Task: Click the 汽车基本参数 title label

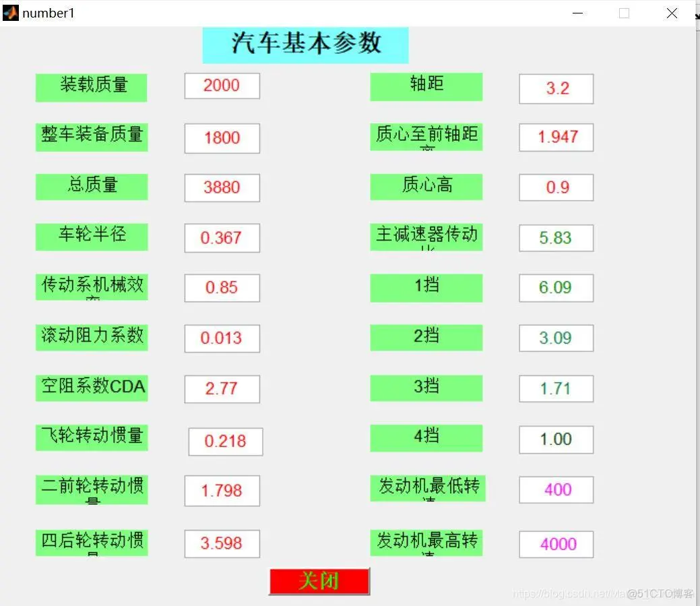Action: (x=306, y=44)
